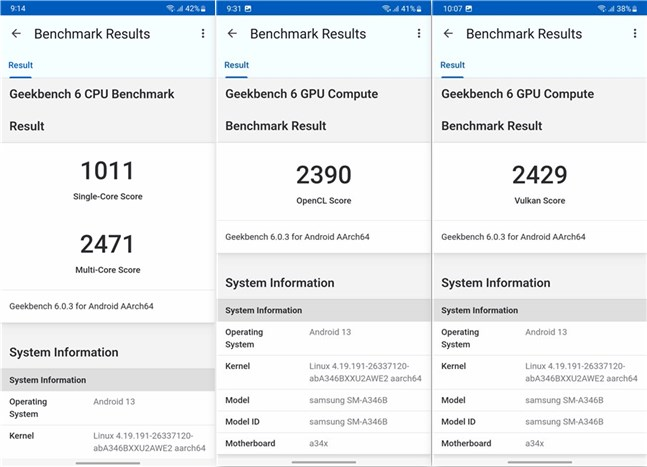Tap gesture navigation bar in CPU Benchmark screen
This screenshot has height=467, width=647.
tap(108, 463)
